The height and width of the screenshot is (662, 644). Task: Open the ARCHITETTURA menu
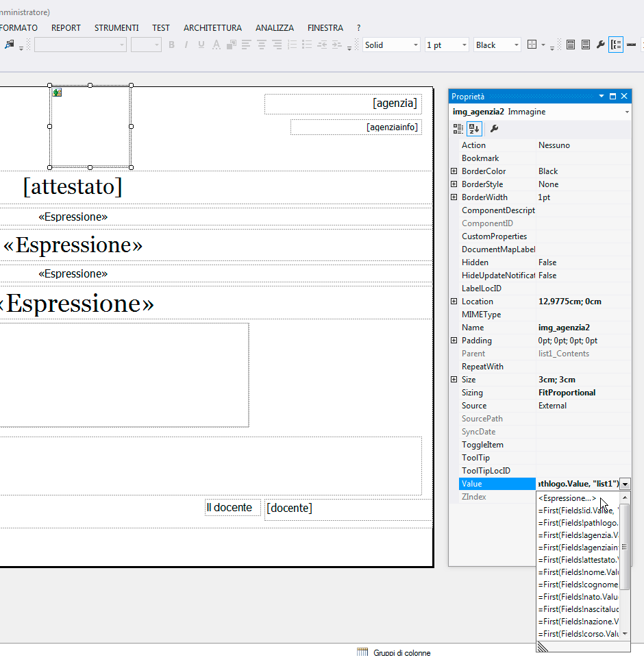[212, 28]
